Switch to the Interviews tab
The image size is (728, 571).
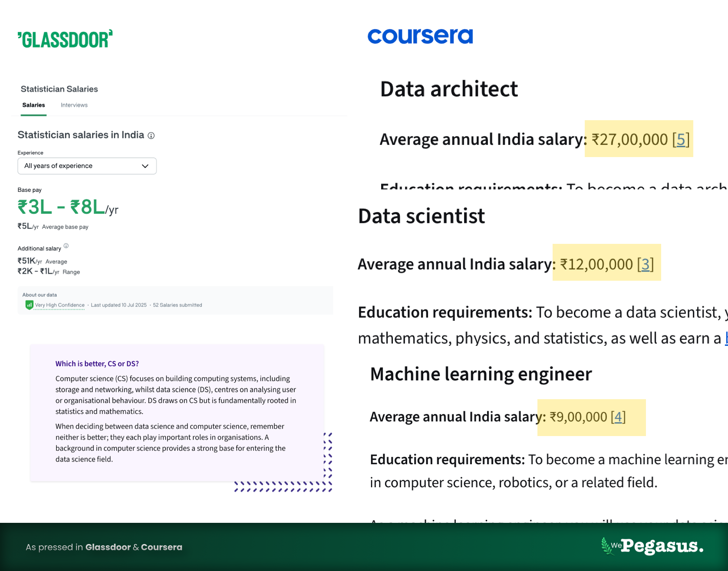pos(74,105)
